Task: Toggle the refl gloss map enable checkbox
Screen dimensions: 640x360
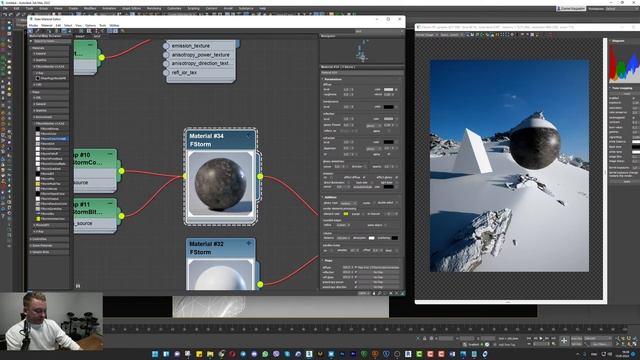Action: 356,277
